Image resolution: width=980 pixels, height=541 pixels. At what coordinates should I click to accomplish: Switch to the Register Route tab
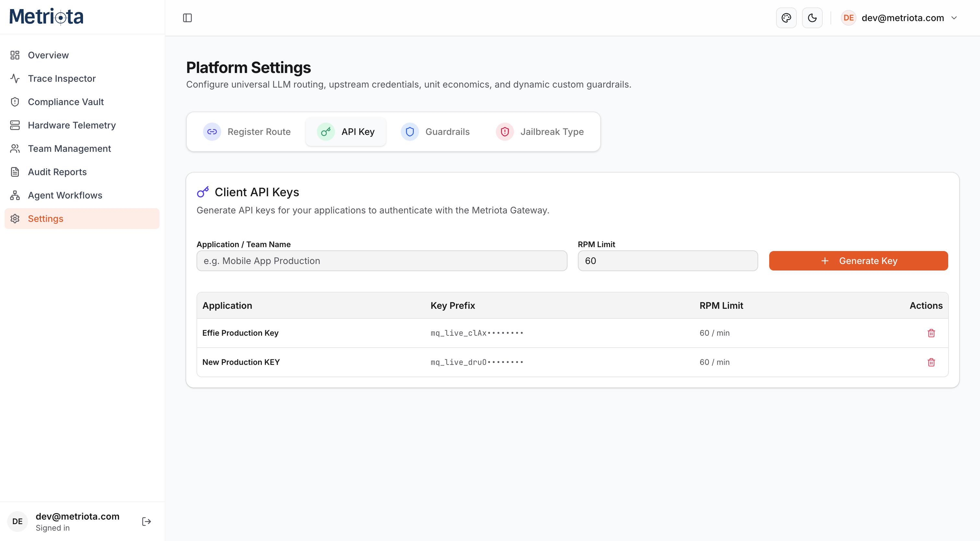[247, 132]
